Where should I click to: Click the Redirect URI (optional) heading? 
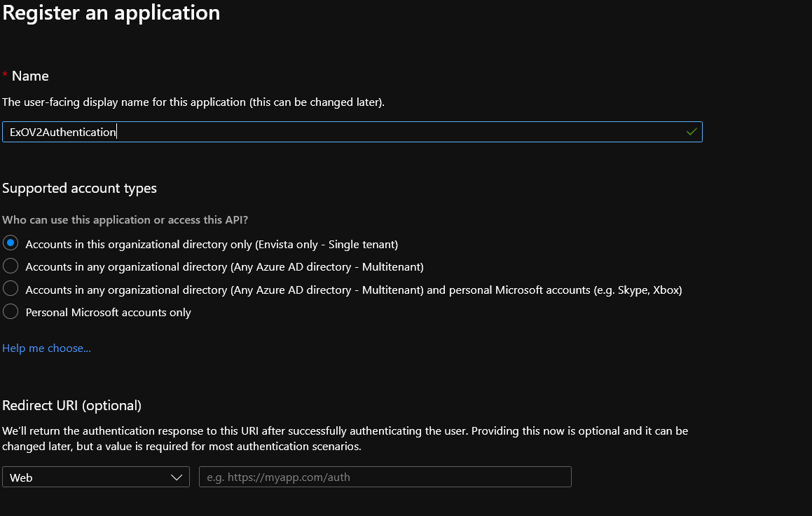pyautogui.click(x=71, y=405)
